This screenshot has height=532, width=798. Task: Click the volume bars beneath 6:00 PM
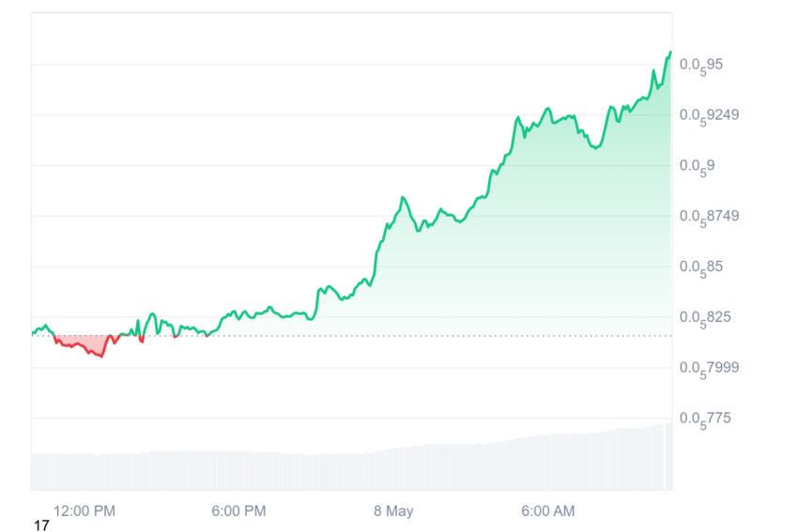click(238, 470)
